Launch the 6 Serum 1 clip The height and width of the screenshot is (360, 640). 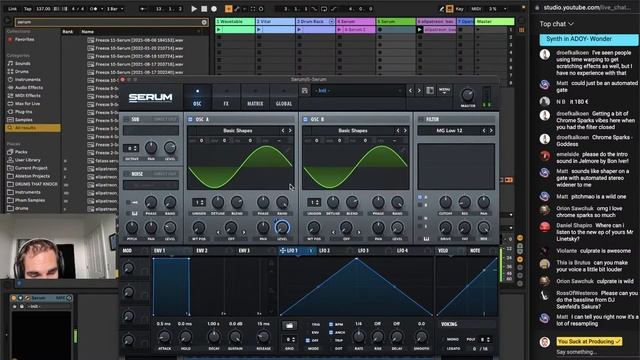[x=339, y=30]
